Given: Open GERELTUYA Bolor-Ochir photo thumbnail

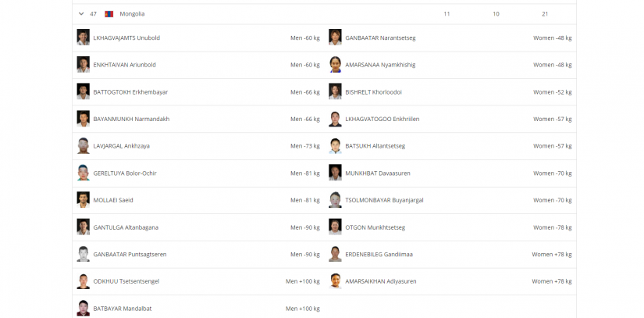Looking at the screenshot, I should (x=83, y=173).
